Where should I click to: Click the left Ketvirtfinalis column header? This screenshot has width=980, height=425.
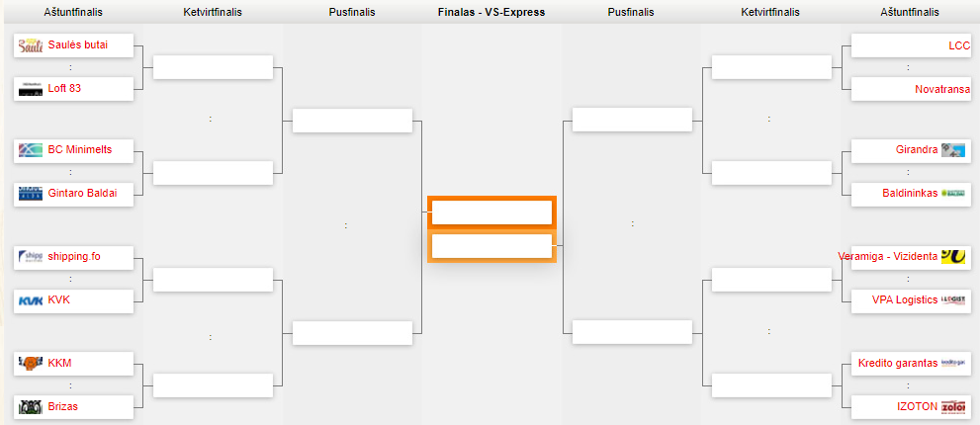[213, 12]
